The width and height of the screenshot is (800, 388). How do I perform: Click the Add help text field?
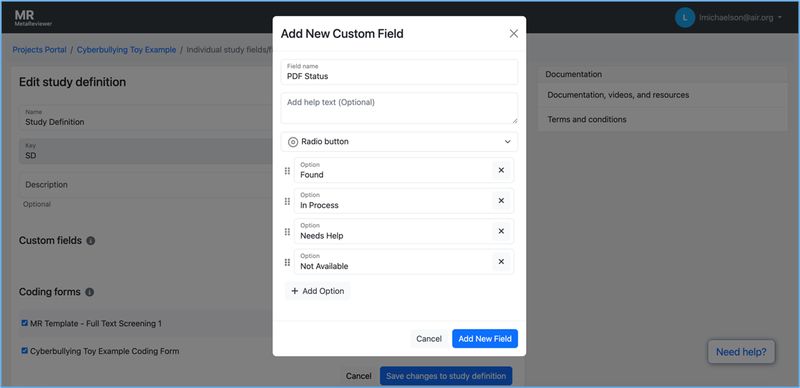[399, 108]
